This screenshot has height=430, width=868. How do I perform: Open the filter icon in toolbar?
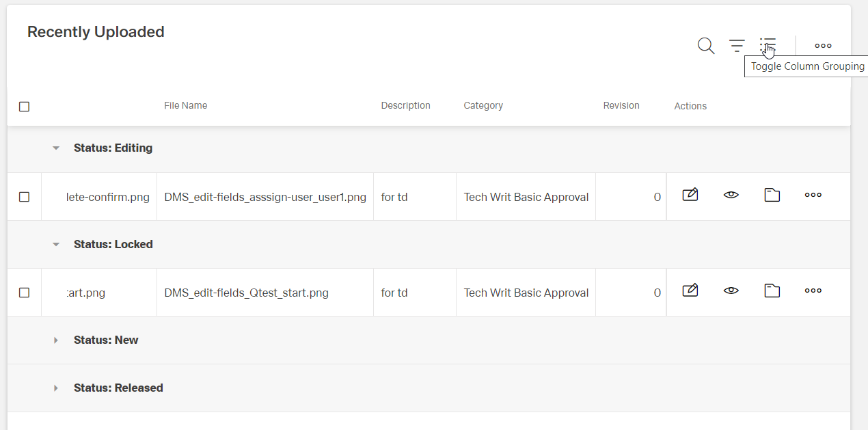click(x=737, y=46)
